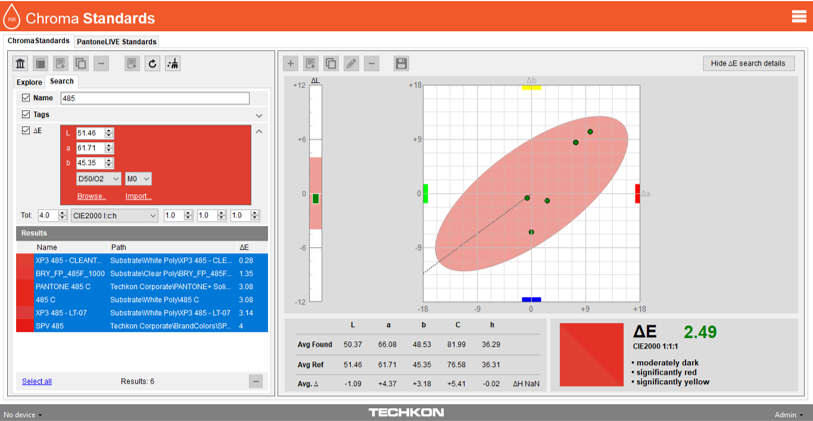Toggle the Tags filter checkbox
Screen dimensions: 813x421
pos(26,115)
